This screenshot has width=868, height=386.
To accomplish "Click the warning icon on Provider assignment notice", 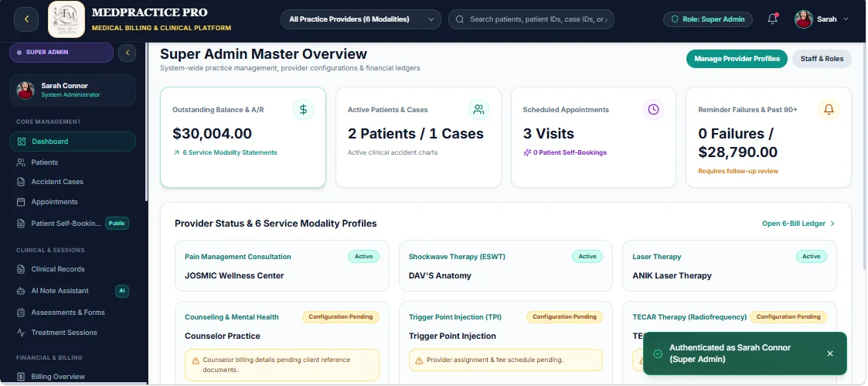I will (x=420, y=360).
